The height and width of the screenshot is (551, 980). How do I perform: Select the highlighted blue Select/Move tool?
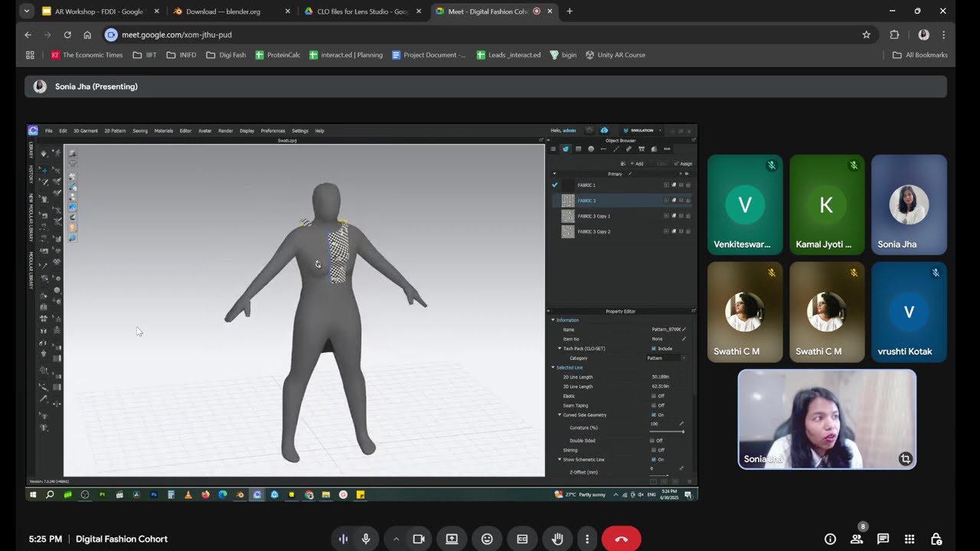coord(44,170)
